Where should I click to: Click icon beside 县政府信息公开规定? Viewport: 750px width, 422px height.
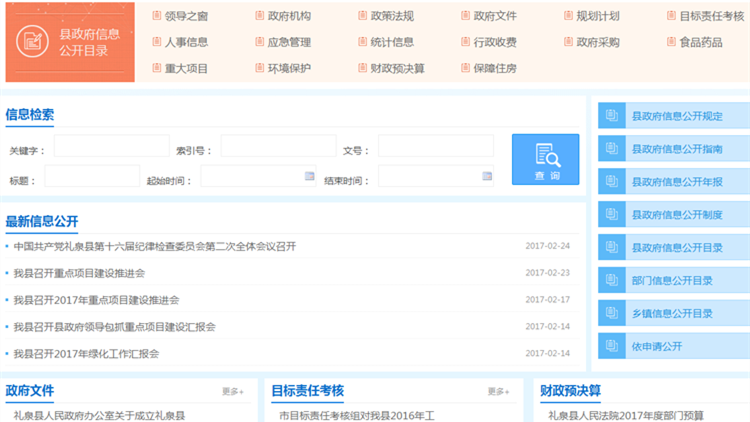[x=610, y=116]
